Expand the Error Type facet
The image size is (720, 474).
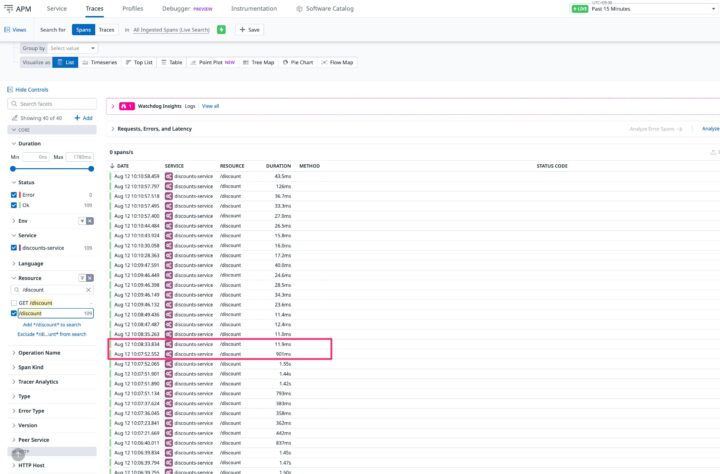(28, 411)
